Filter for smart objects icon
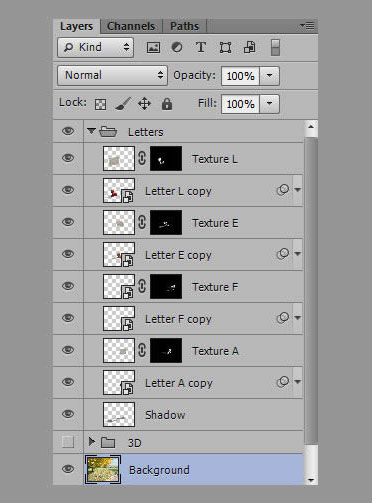Viewport: 372px width, 503px height. click(250, 47)
